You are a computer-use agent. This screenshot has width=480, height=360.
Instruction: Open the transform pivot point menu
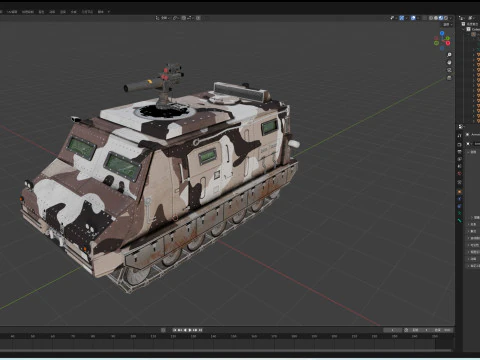[x=176, y=18]
